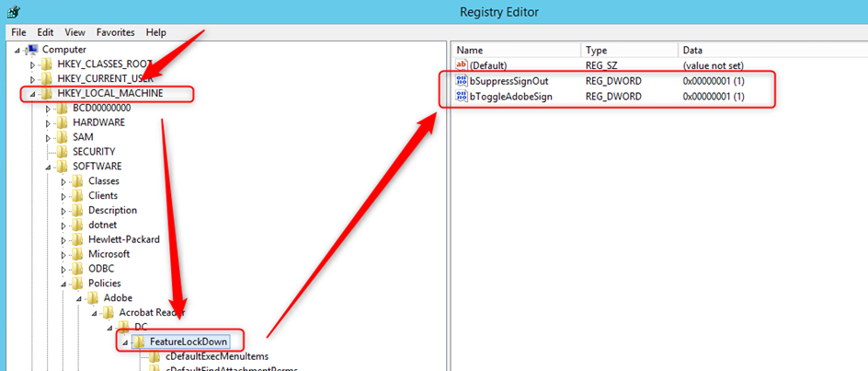868x371 pixels.
Task: Expand the Microsoft key arrow
Action: pyautogui.click(x=64, y=254)
